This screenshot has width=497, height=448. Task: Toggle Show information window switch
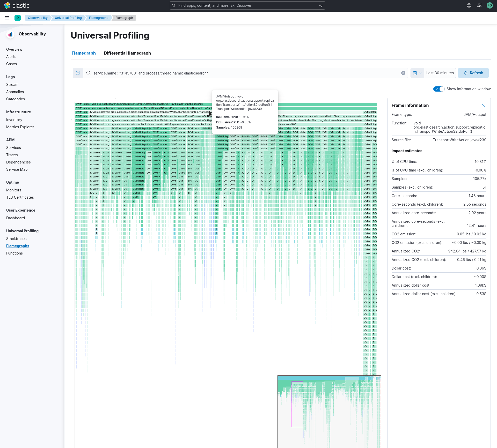pos(439,89)
